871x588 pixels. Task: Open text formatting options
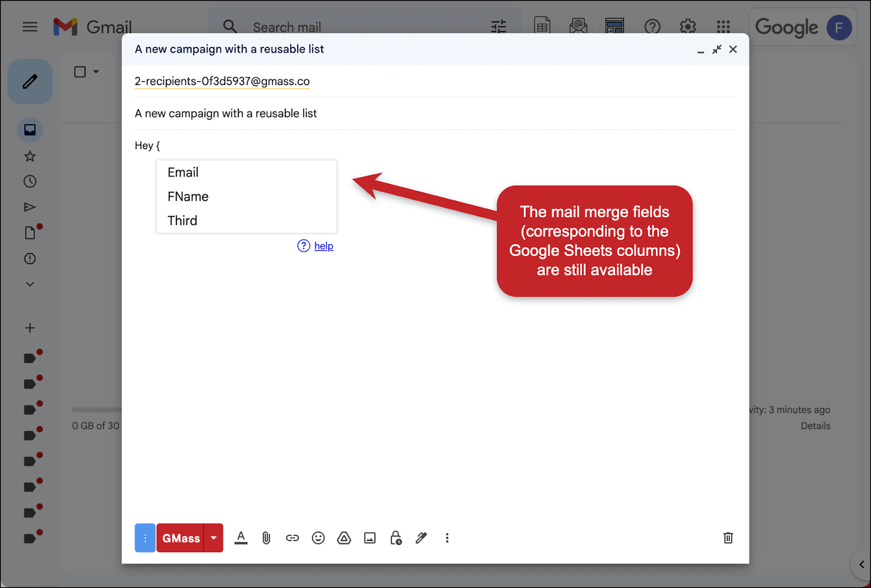[241, 538]
